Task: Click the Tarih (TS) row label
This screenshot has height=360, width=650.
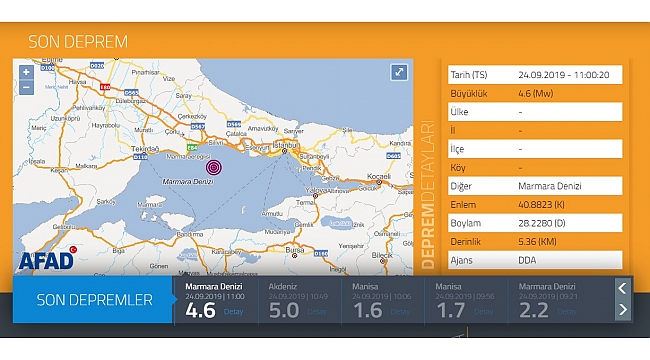Action: (x=469, y=75)
